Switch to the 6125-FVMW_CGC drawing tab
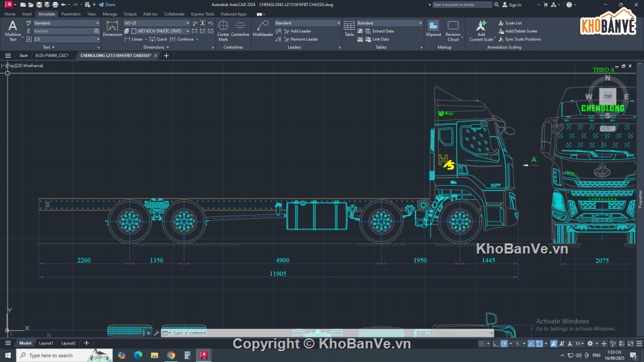The height and width of the screenshot is (362, 644). pos(52,56)
